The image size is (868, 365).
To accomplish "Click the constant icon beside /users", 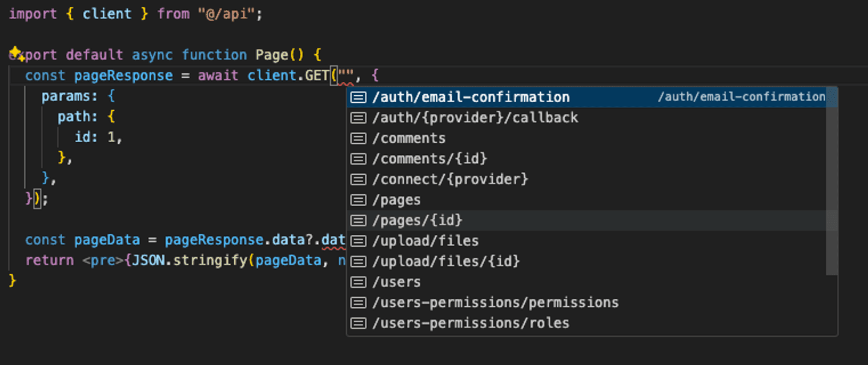I will coord(358,282).
